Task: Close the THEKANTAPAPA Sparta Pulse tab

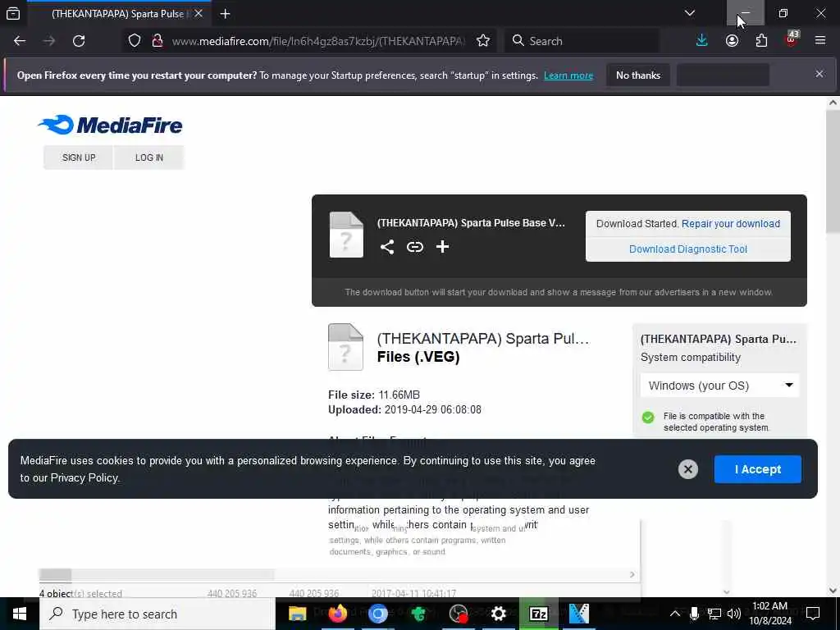Action: (199, 13)
